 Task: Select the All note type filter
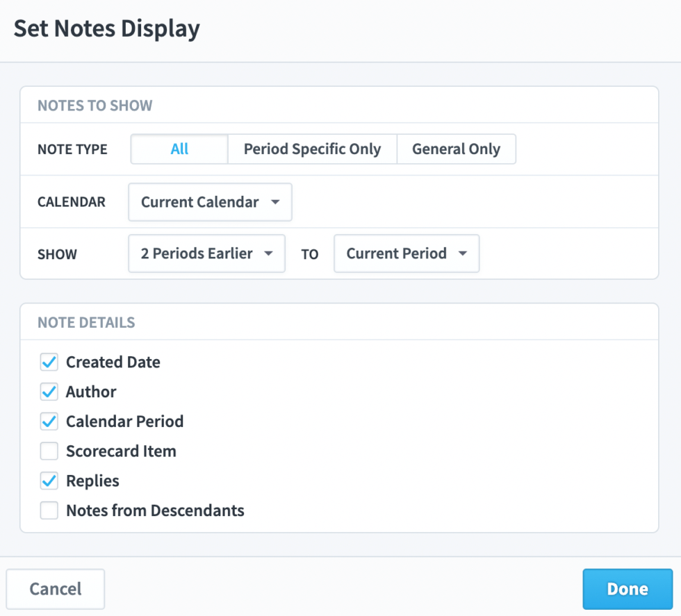[179, 149]
